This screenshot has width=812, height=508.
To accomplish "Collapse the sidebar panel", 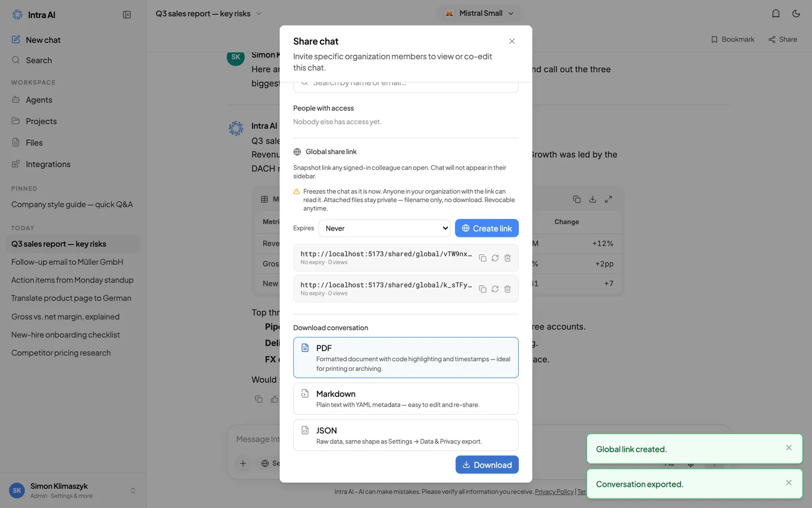I will 127,15.
